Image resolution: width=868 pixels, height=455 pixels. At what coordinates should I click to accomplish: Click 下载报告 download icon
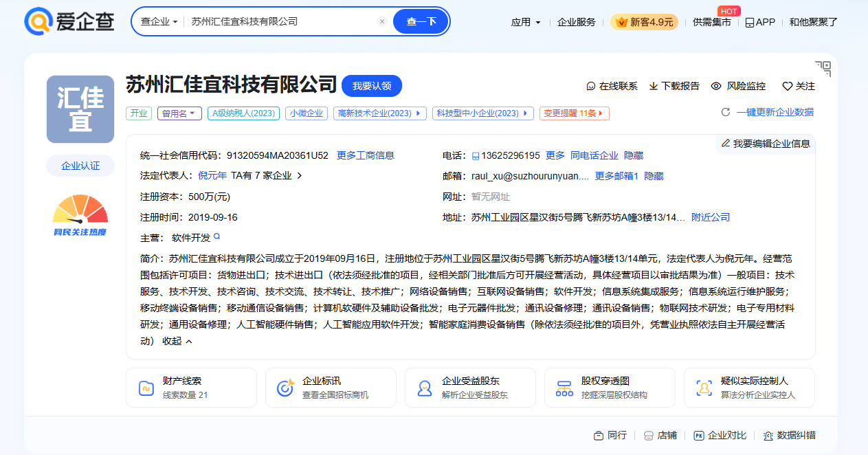tap(654, 86)
